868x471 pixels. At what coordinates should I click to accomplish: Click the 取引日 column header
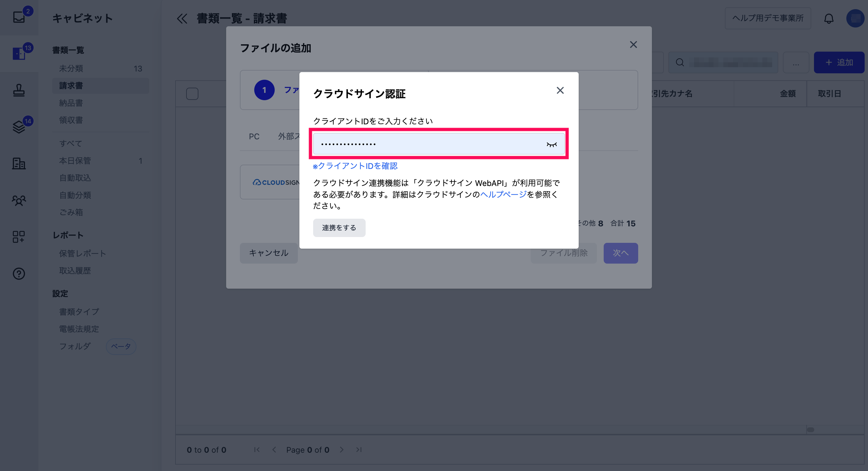pos(829,94)
